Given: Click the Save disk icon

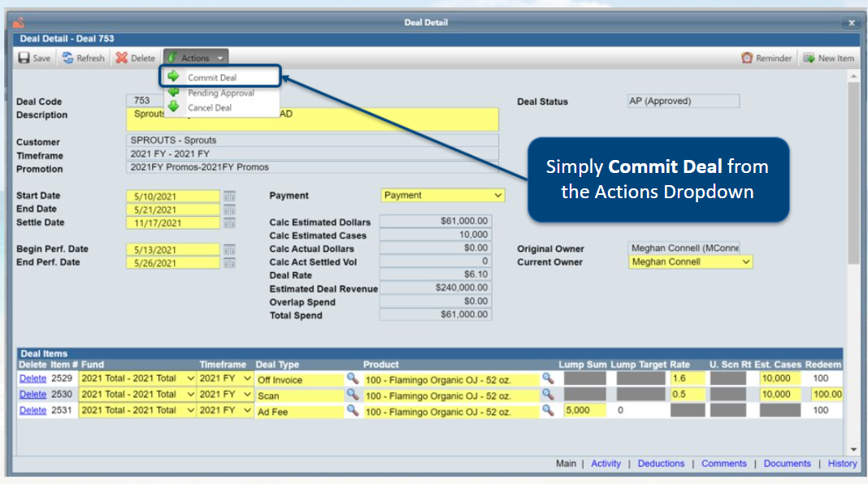Looking at the screenshot, I should pos(24,58).
